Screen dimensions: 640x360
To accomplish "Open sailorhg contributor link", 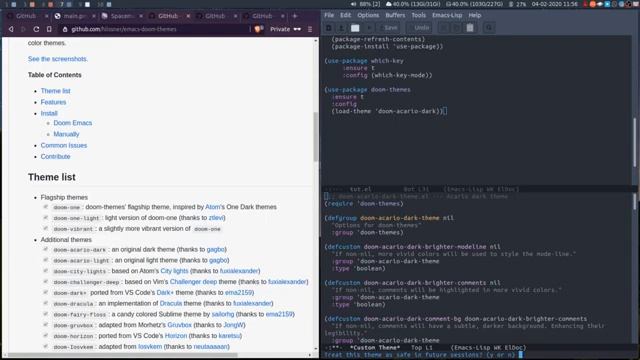I will [223, 314].
